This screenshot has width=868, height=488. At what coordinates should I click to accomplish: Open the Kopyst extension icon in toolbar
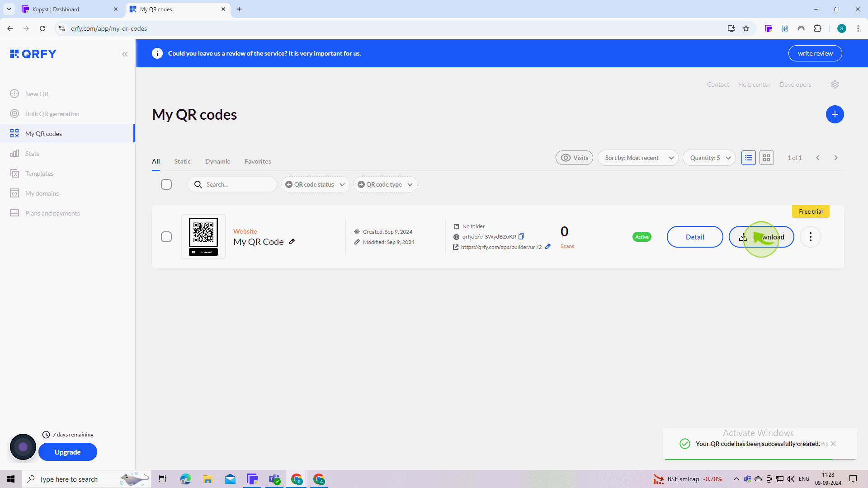[x=769, y=28]
